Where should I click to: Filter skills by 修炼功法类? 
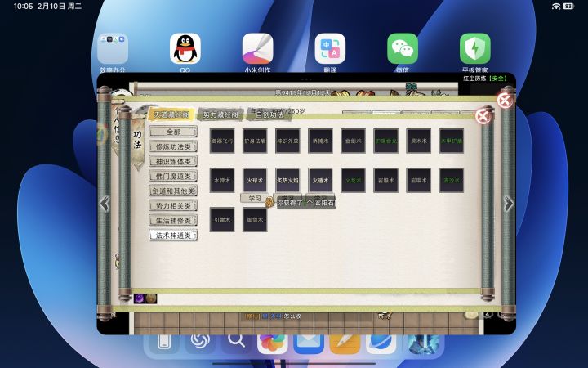[173, 146]
